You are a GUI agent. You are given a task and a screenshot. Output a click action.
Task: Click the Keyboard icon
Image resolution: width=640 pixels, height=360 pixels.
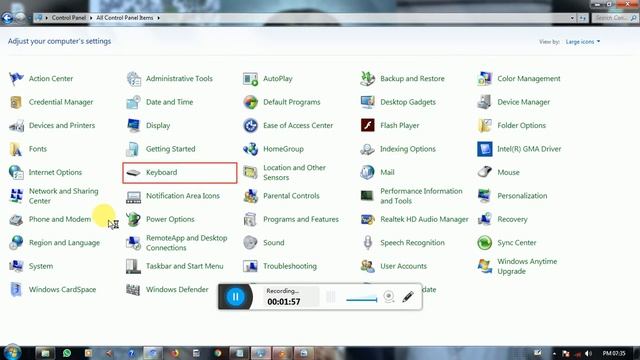point(133,173)
